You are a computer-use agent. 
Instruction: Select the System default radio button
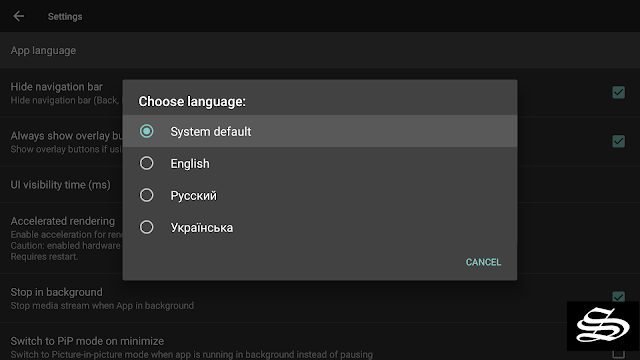point(147,131)
